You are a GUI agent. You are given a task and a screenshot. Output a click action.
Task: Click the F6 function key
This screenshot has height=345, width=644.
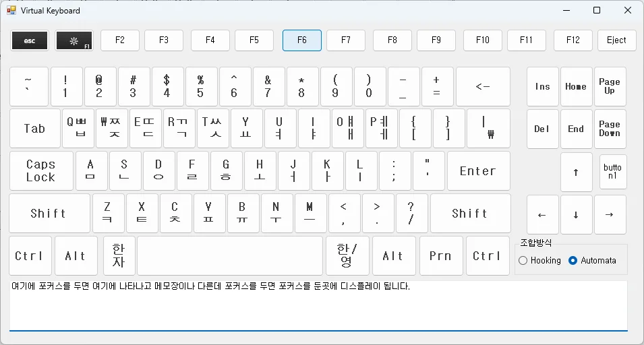[302, 40]
